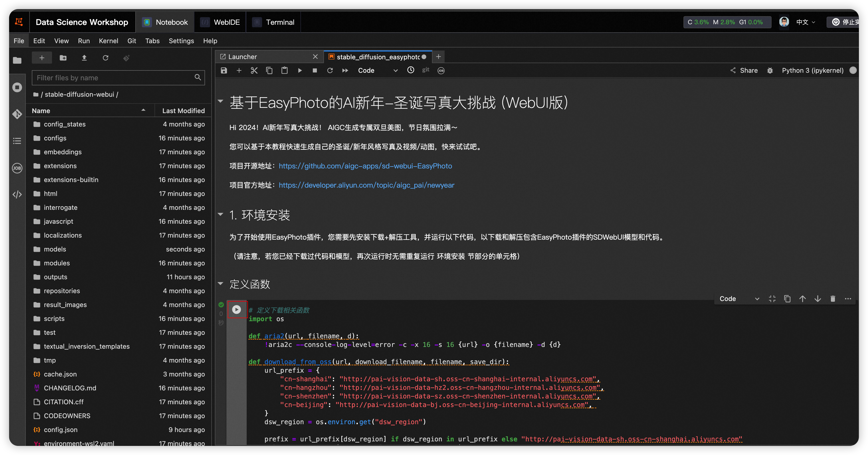Screen dimensions: 868x455
Task: Cut the selected cell with the scissors icon
Action: point(254,70)
